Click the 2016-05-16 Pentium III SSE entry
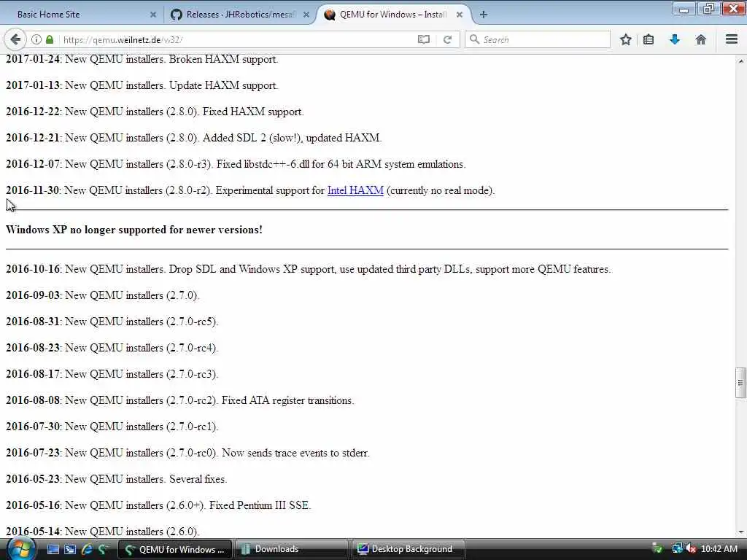The height and width of the screenshot is (560, 747). [158, 505]
